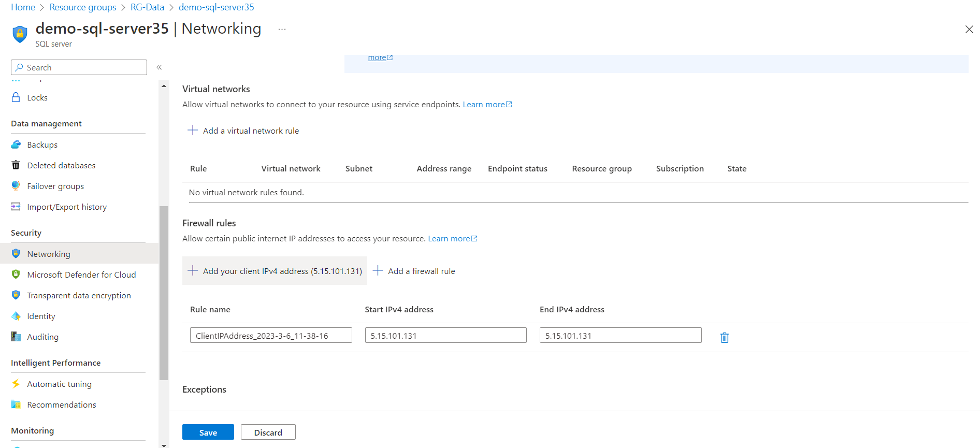Open Automatic tuning
The width and height of the screenshot is (980, 448).
click(x=59, y=384)
